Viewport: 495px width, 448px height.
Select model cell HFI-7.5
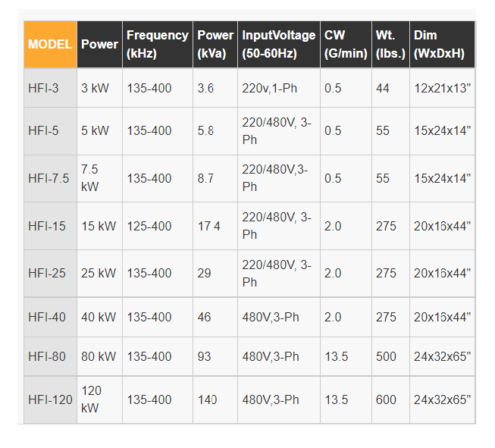point(50,178)
